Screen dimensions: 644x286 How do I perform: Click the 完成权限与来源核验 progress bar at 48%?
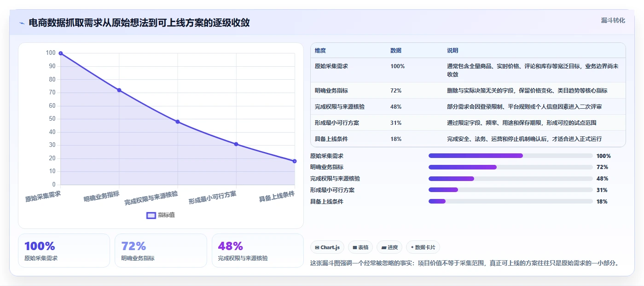pos(511,179)
